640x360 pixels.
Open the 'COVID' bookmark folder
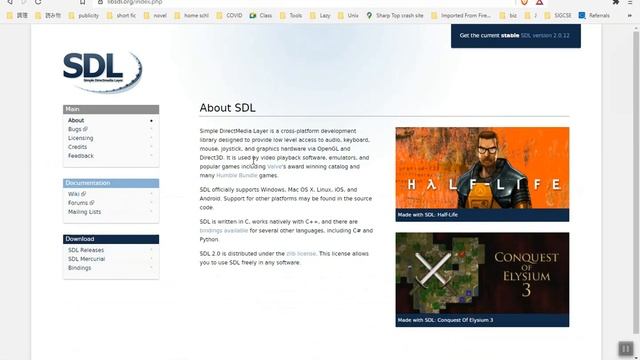pyautogui.click(x=229, y=16)
